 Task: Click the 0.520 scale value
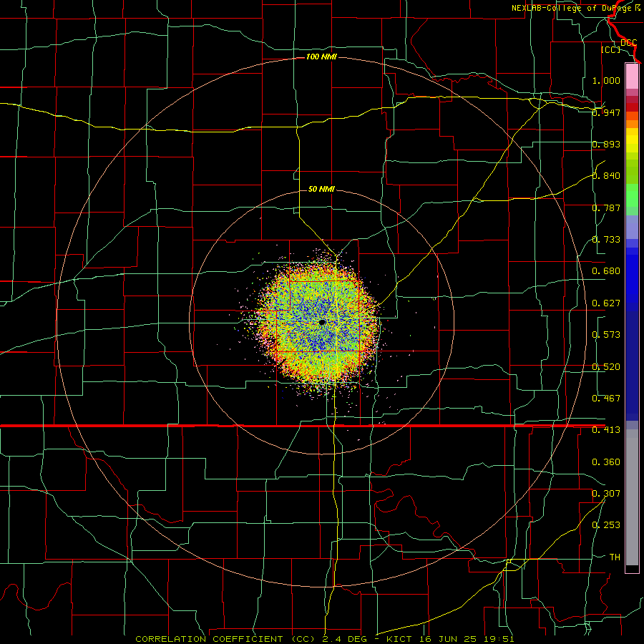click(x=606, y=367)
